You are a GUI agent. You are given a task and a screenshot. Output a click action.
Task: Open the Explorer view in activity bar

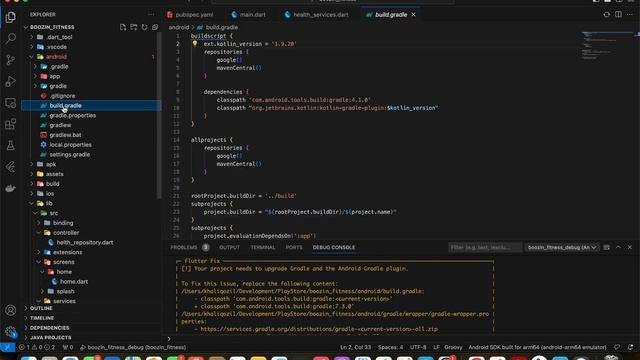coord(11,17)
